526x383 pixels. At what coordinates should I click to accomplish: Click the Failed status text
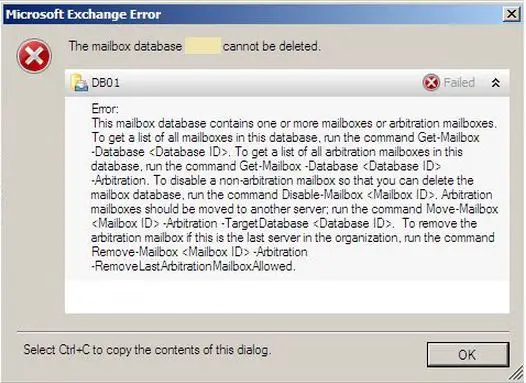(459, 83)
